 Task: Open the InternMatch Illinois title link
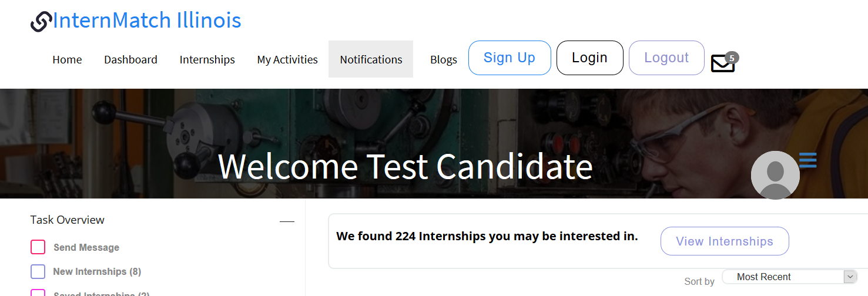147,21
